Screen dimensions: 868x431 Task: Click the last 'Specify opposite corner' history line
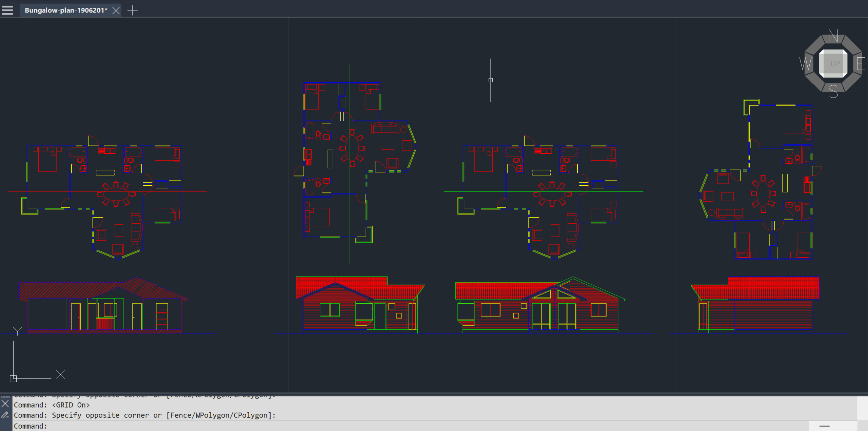(x=145, y=415)
